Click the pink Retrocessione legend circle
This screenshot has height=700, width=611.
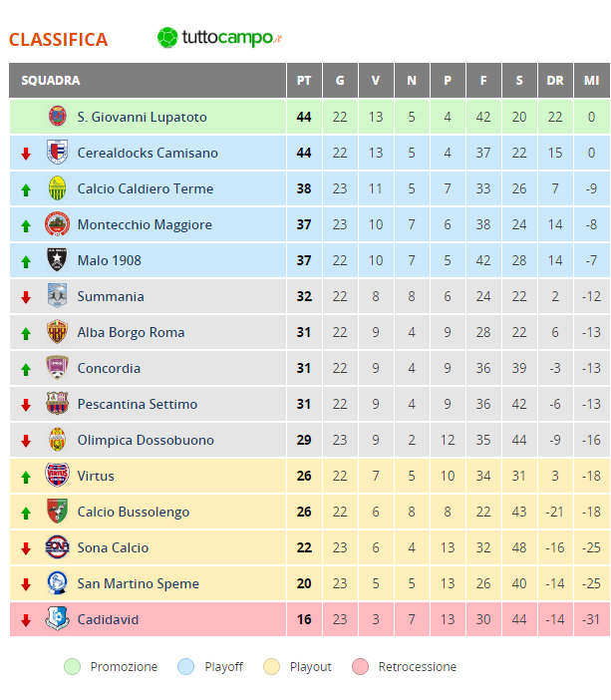coord(360,666)
